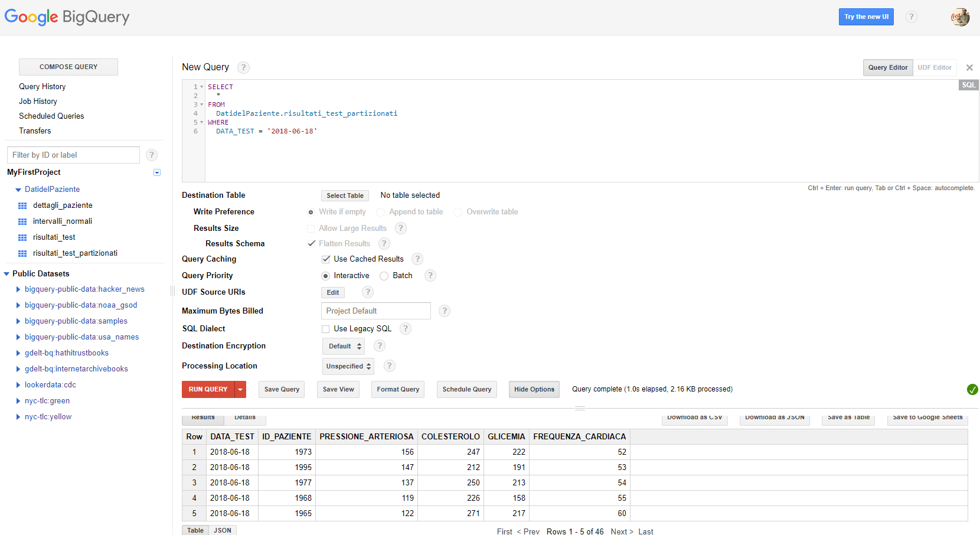980x535 pixels.
Task: Open Processing Location Unspecified dropdown
Action: coord(348,366)
